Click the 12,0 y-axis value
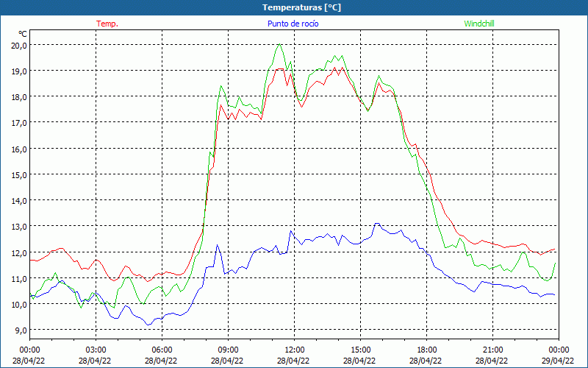 [19, 252]
